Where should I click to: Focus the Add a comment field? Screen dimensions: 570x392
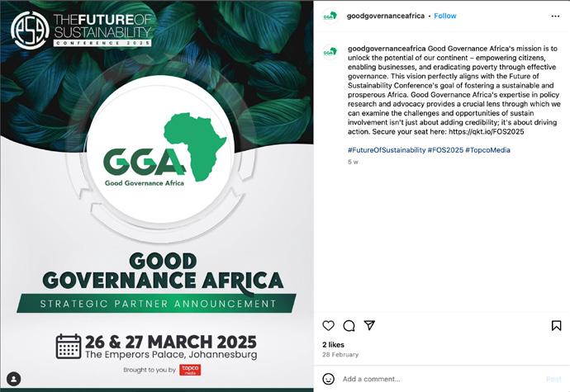tap(430, 379)
